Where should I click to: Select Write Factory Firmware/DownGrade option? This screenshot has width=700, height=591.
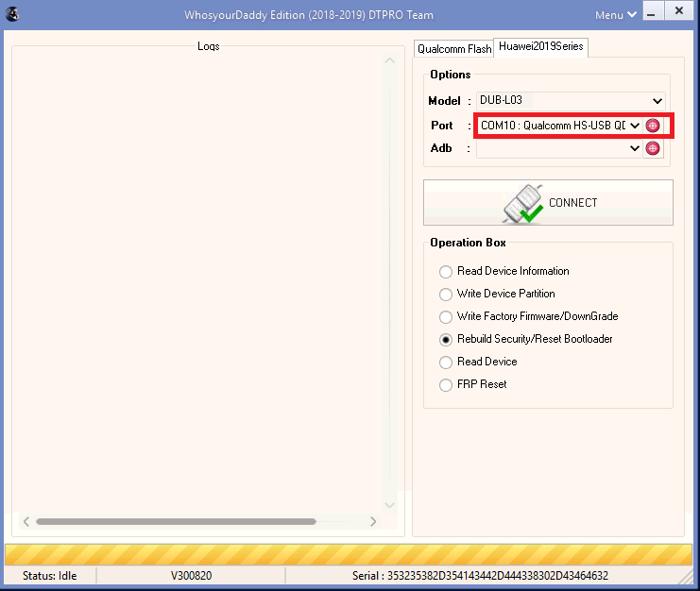pyautogui.click(x=529, y=316)
